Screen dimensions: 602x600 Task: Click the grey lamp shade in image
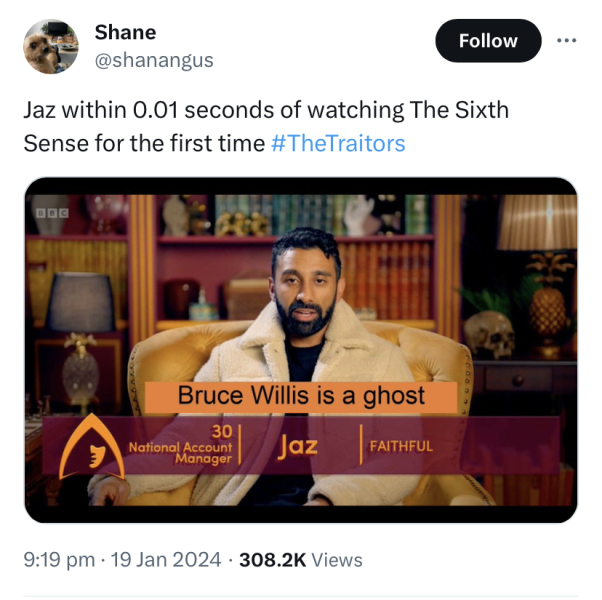pos(80,302)
